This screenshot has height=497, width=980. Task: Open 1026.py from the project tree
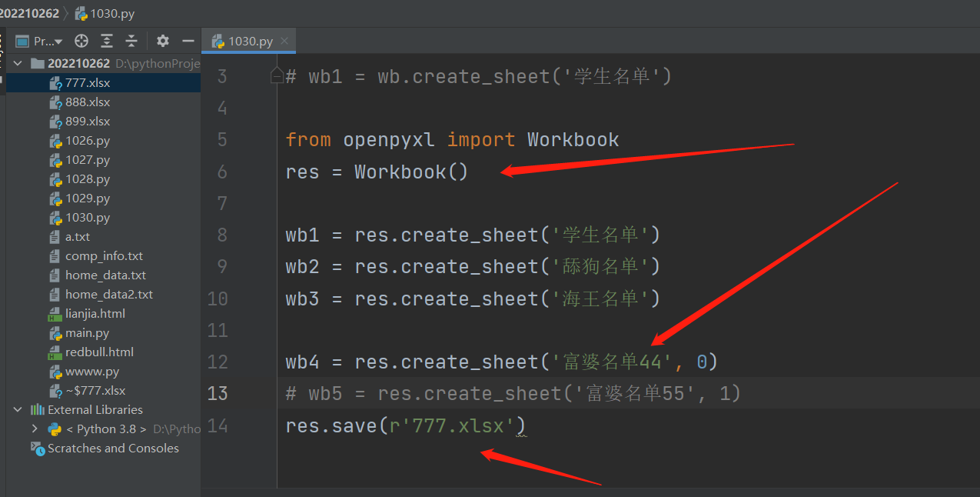(88, 141)
